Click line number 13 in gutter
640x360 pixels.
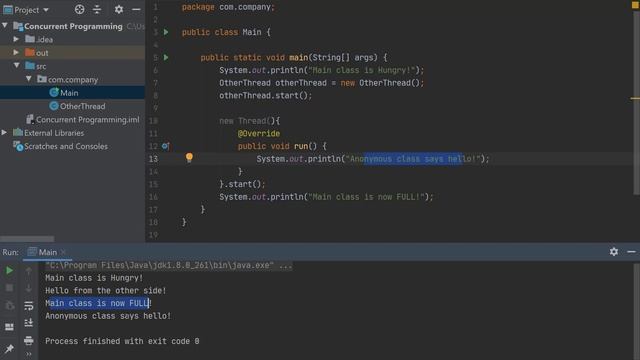[x=153, y=159]
